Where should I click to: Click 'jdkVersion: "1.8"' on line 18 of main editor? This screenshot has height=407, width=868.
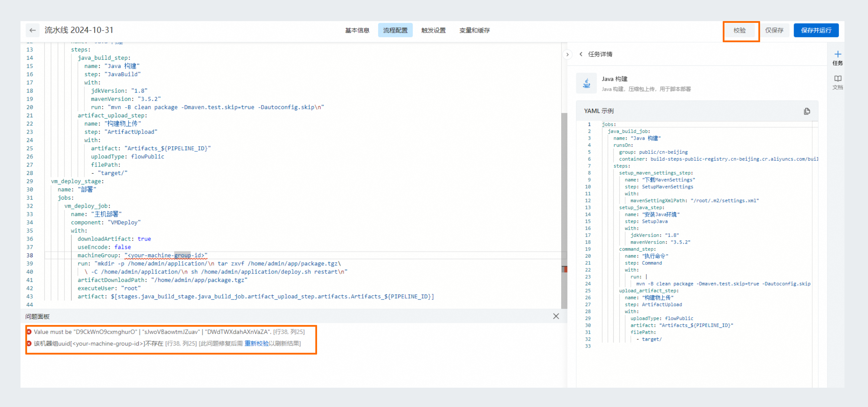point(119,91)
